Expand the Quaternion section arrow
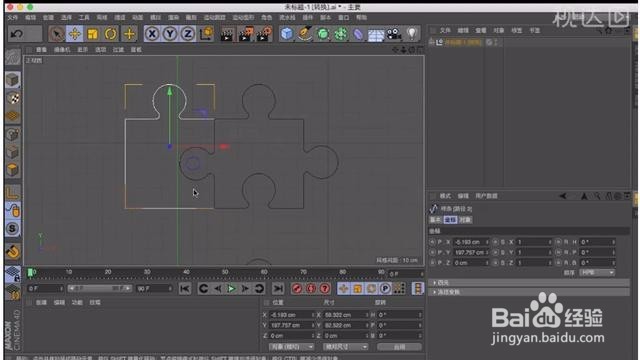The image size is (640, 360). pos(435,282)
